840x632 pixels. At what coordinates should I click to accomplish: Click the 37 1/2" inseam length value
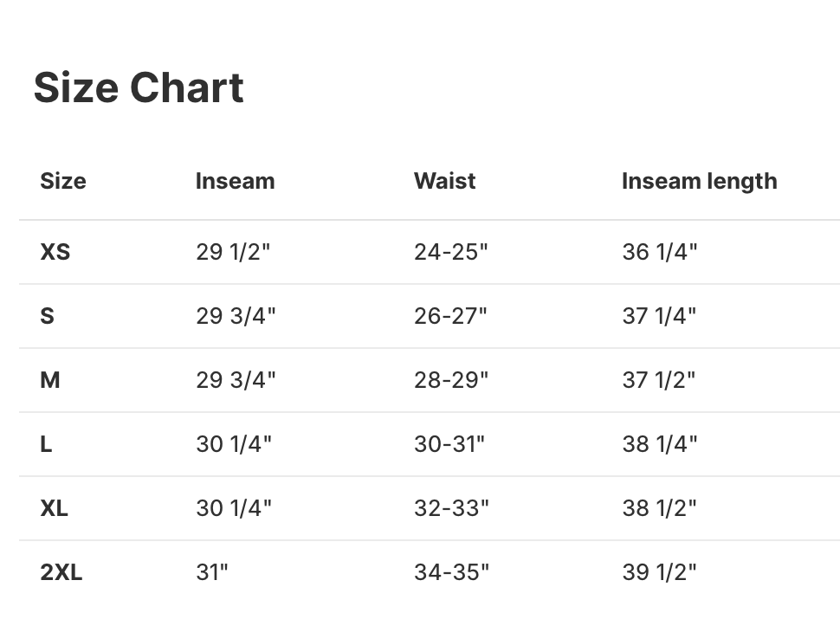point(658,380)
